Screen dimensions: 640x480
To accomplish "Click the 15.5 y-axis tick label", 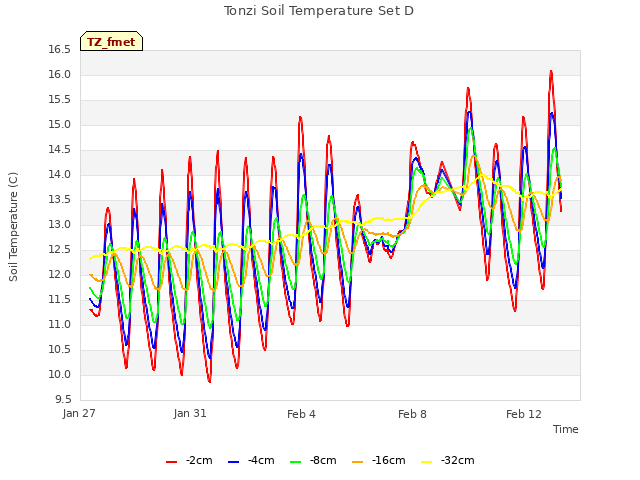I will (60, 100).
